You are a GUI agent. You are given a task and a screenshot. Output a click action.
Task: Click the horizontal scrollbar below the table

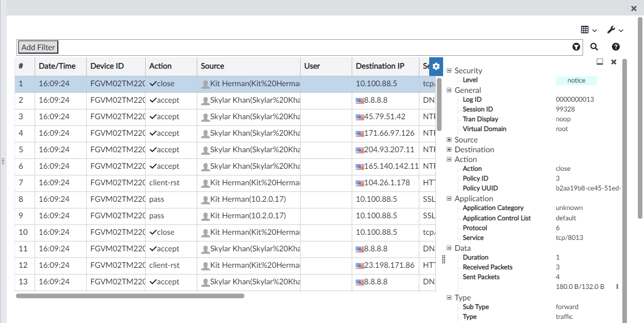(129, 296)
